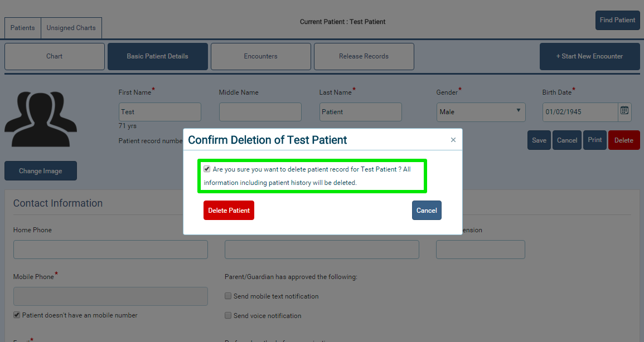Enable Send voice notification checkbox

coord(228,315)
